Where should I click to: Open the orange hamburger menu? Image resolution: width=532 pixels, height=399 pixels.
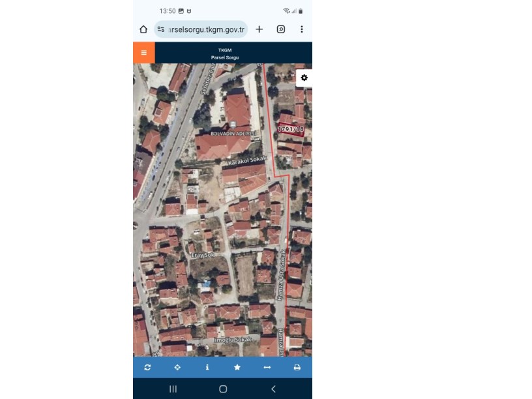(143, 53)
